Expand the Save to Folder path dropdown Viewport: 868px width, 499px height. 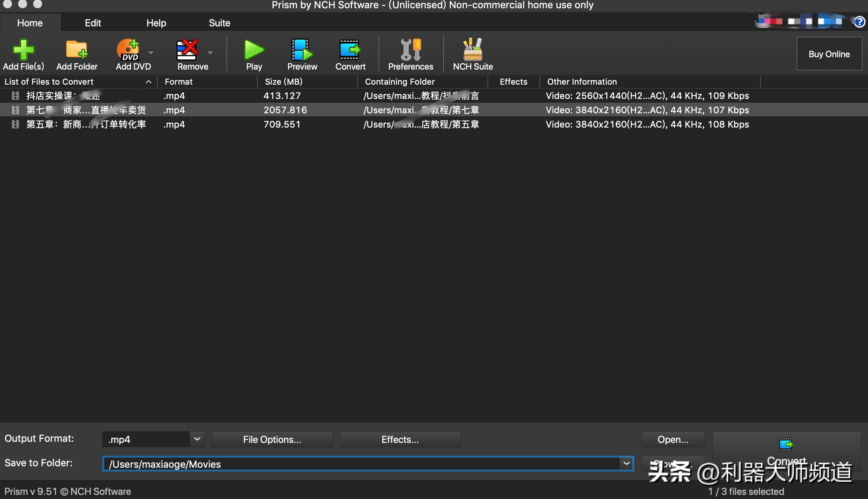[626, 464]
